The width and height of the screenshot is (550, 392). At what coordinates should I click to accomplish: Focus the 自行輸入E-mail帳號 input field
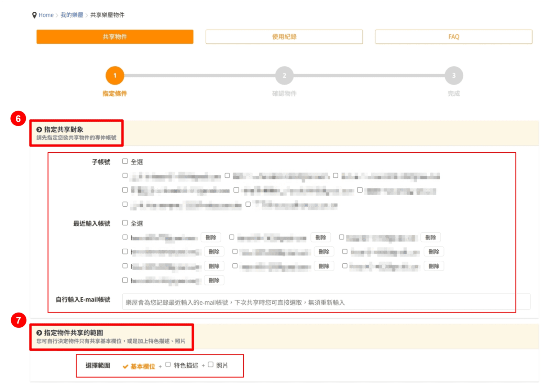point(326,302)
